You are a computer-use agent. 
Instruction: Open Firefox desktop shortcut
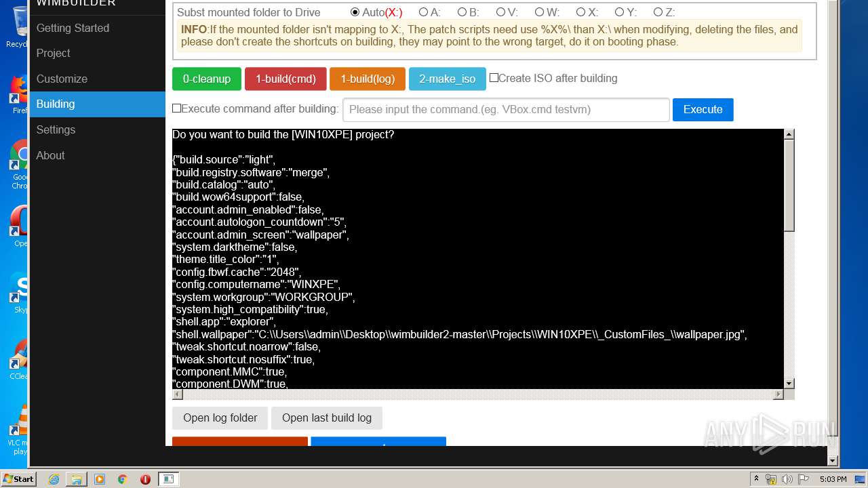[x=19, y=94]
